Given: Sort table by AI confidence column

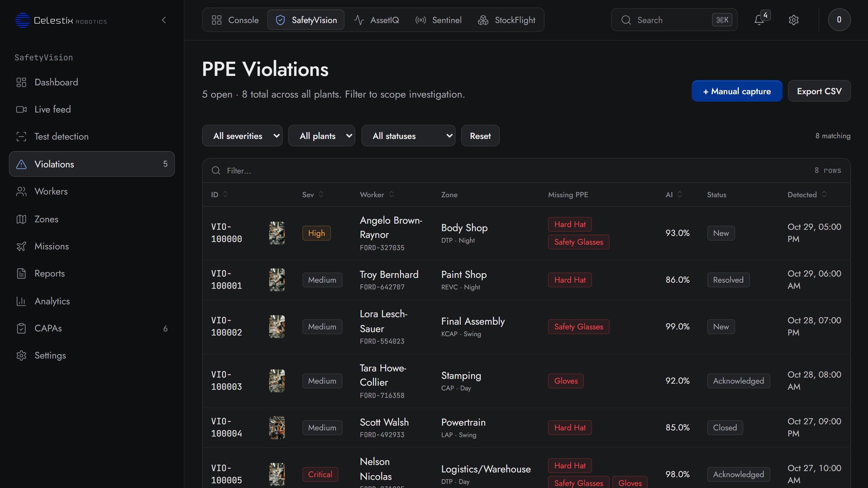Looking at the screenshot, I should point(674,195).
